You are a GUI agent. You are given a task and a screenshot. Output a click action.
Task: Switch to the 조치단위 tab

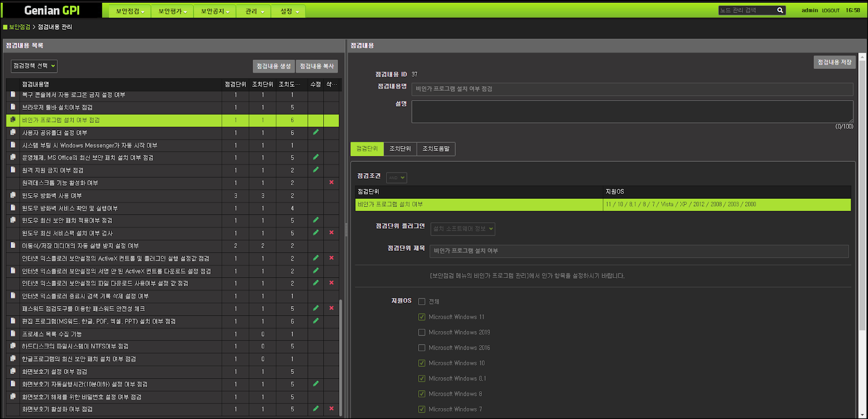[x=400, y=149]
